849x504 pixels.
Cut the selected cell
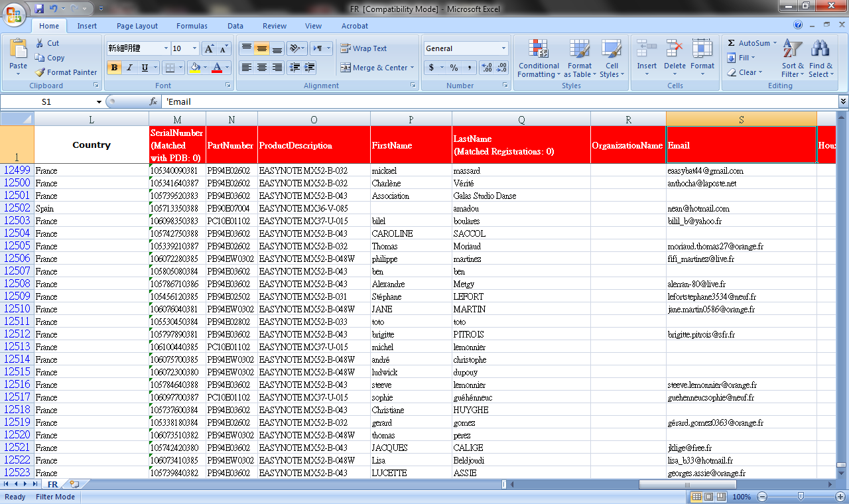click(x=47, y=43)
